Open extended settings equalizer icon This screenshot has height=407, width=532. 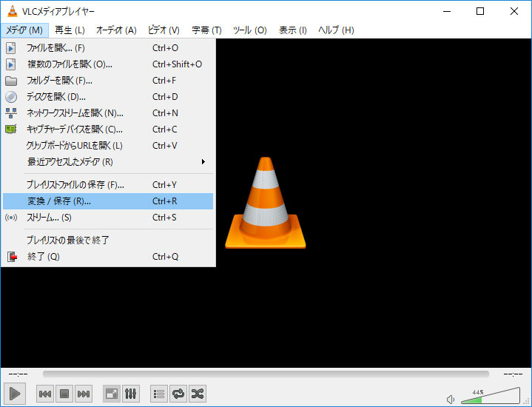[x=130, y=394]
